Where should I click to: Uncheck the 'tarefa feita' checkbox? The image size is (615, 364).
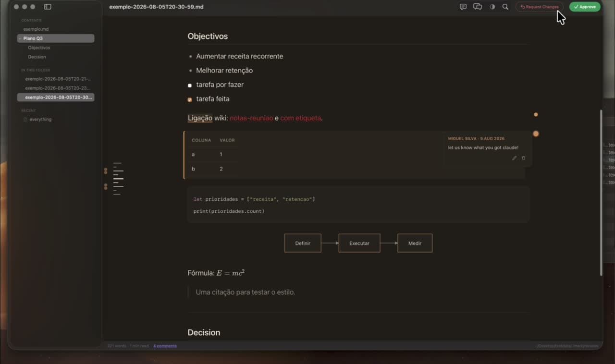click(190, 100)
